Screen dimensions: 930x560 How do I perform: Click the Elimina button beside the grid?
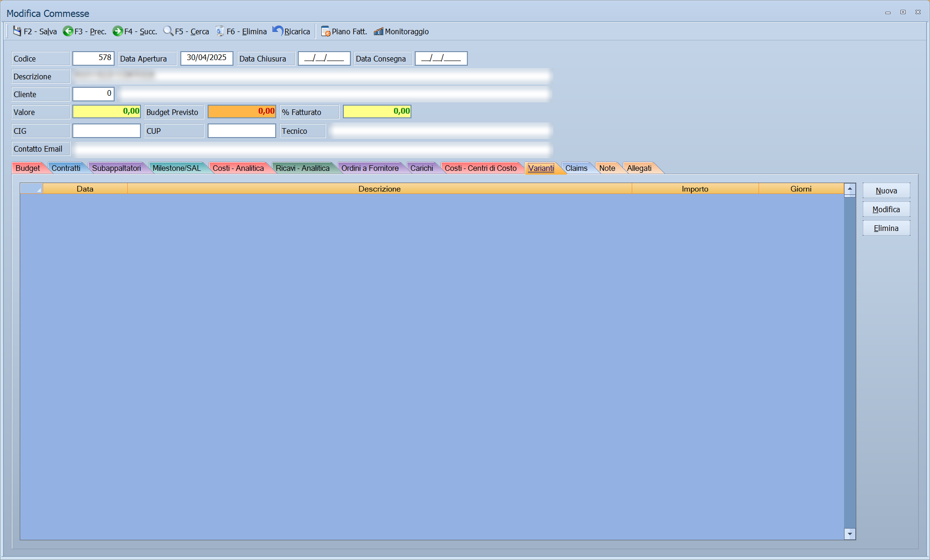[x=886, y=228]
